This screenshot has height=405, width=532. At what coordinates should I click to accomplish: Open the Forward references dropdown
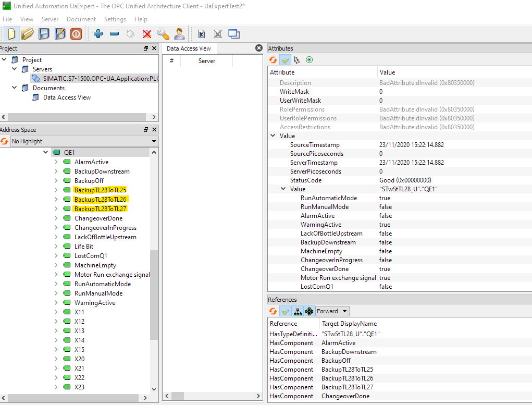point(332,311)
